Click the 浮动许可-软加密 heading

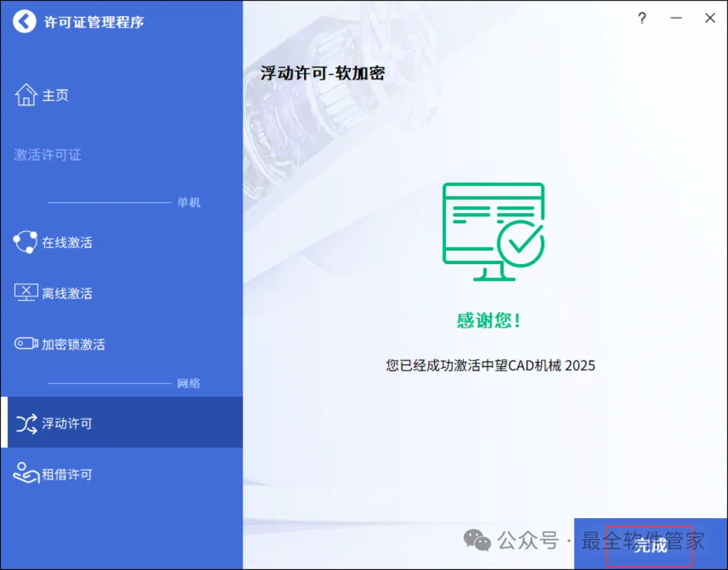click(x=322, y=73)
